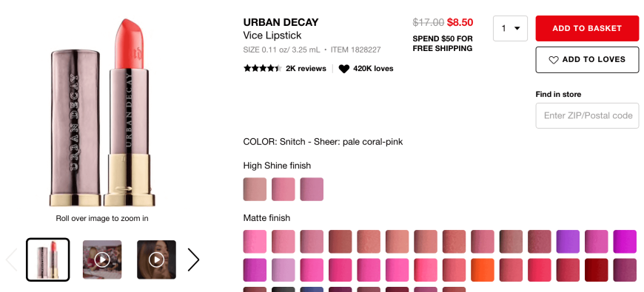Choose the third High Shine mauve swatch
This screenshot has width=644, height=292.
(312, 189)
